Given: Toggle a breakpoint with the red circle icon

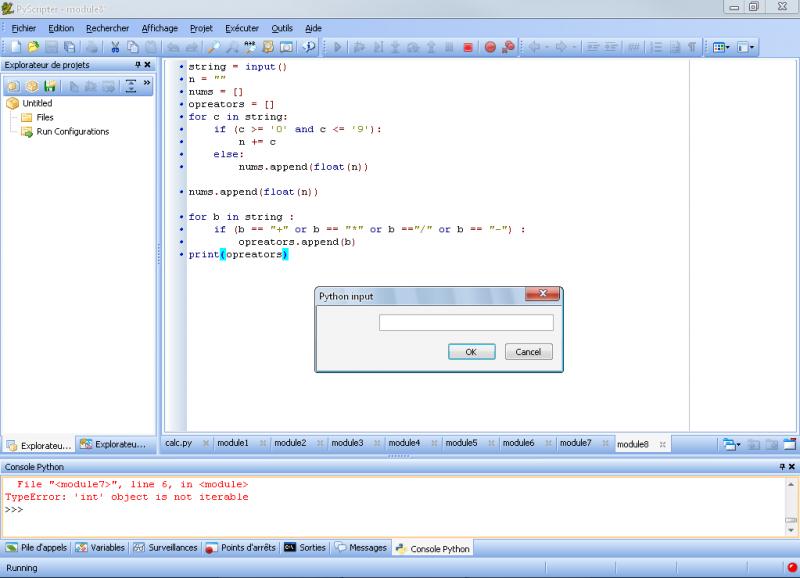Looking at the screenshot, I should (x=490, y=47).
